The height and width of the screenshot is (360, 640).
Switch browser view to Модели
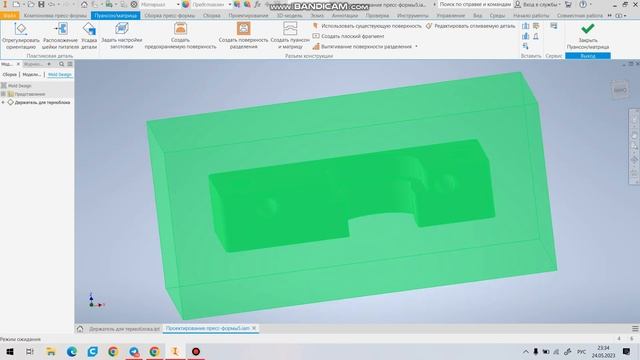coord(31,75)
